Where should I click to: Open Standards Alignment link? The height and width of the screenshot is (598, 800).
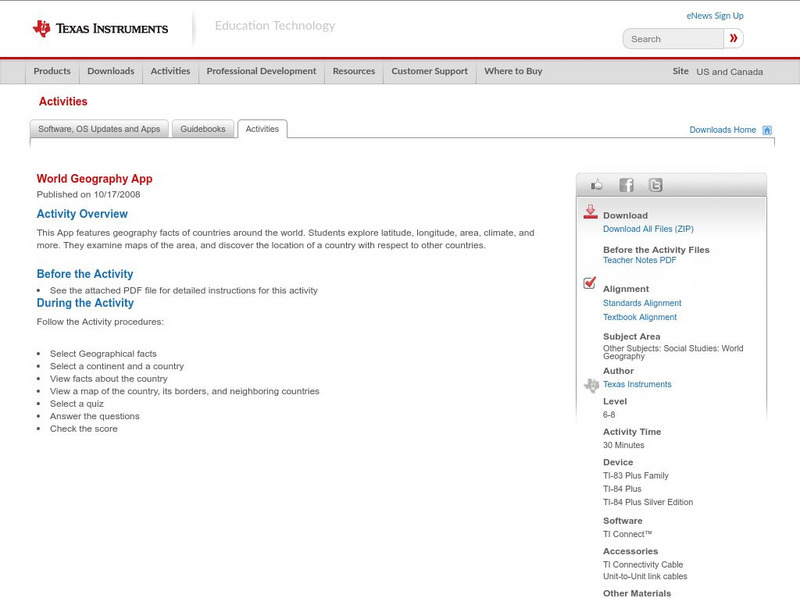642,303
